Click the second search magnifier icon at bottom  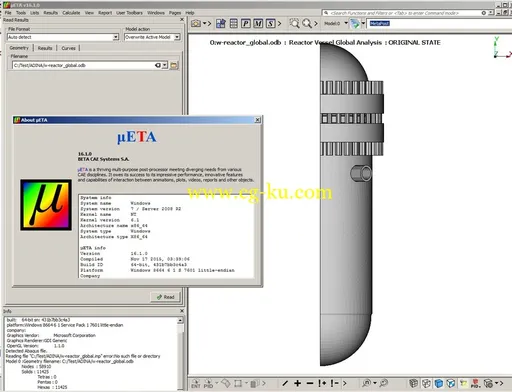[383, 383]
